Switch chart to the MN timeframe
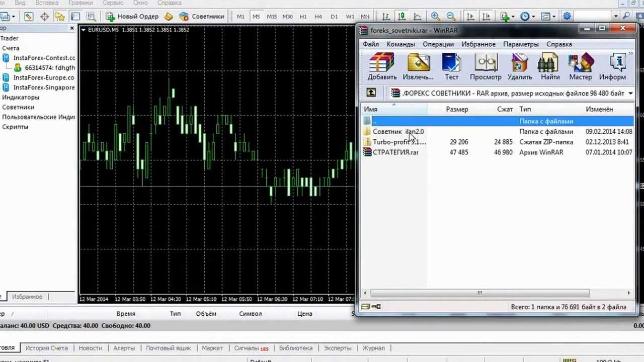The image size is (644, 362). [x=365, y=17]
